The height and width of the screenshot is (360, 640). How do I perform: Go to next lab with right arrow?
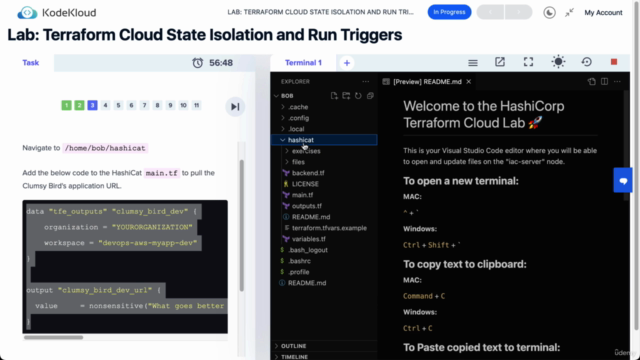518,12
